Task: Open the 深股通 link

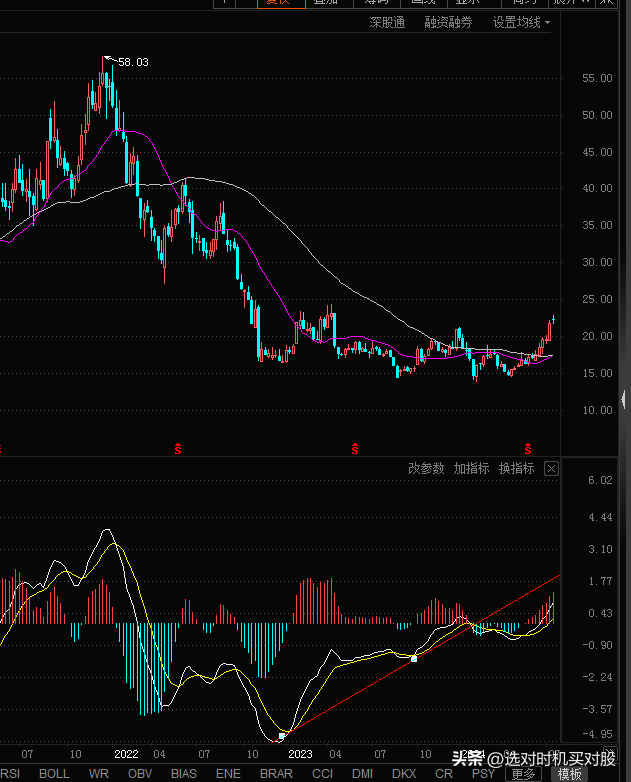Action: click(x=387, y=22)
